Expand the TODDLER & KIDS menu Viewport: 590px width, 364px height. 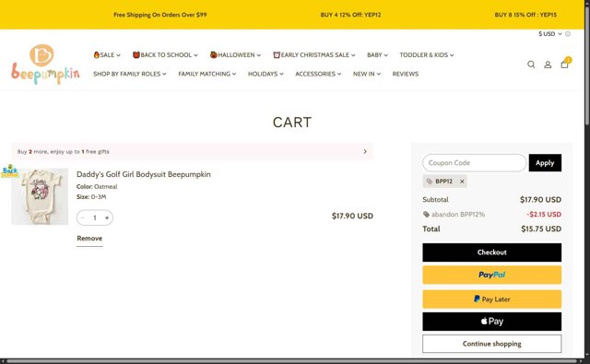click(x=427, y=55)
